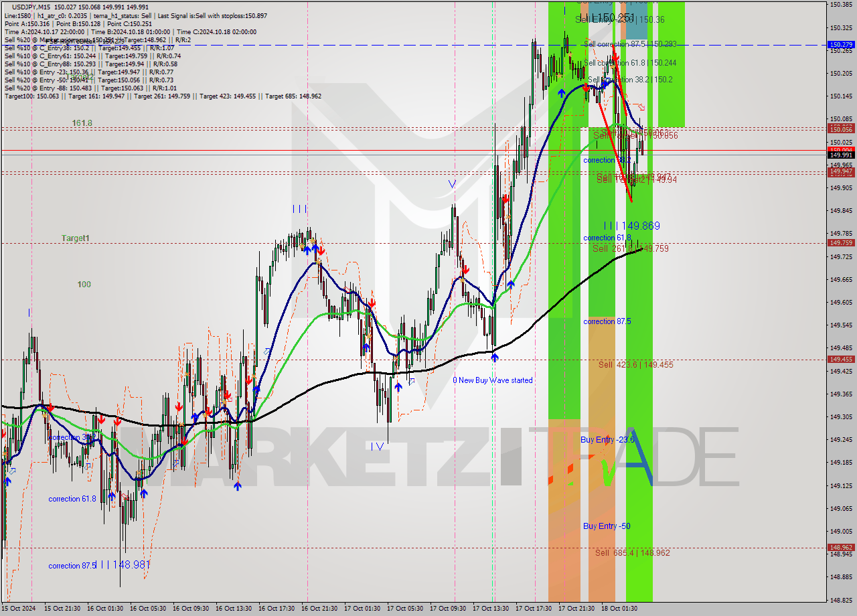This screenshot has height=616, width=857.
Task: Click the 'Sell 261.8 | 149.759' label
Action: click(x=630, y=248)
